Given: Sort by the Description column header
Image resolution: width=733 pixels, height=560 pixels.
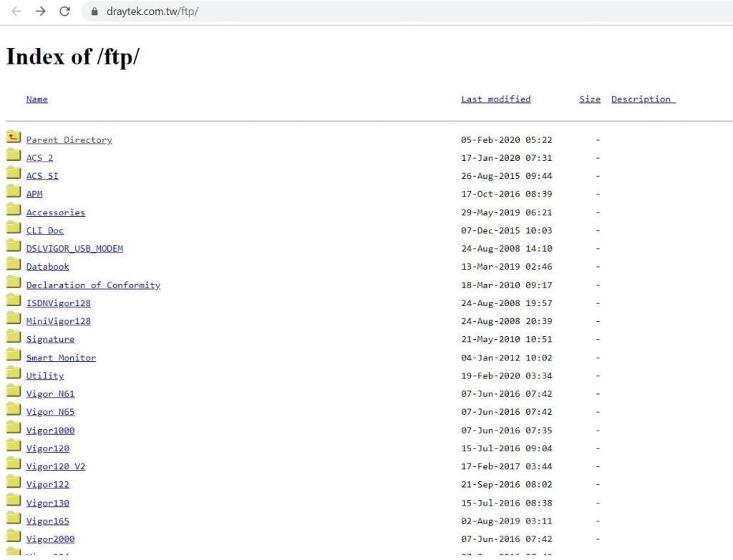Looking at the screenshot, I should tap(644, 99).
